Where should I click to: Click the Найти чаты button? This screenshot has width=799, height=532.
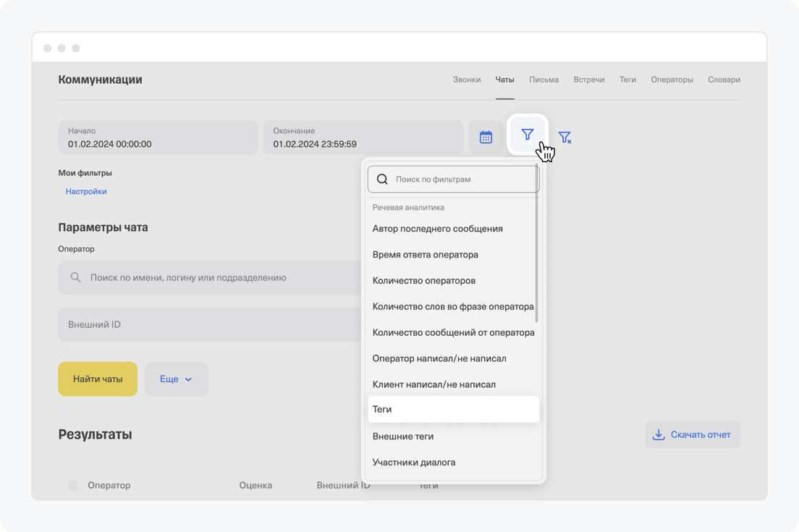click(x=98, y=379)
